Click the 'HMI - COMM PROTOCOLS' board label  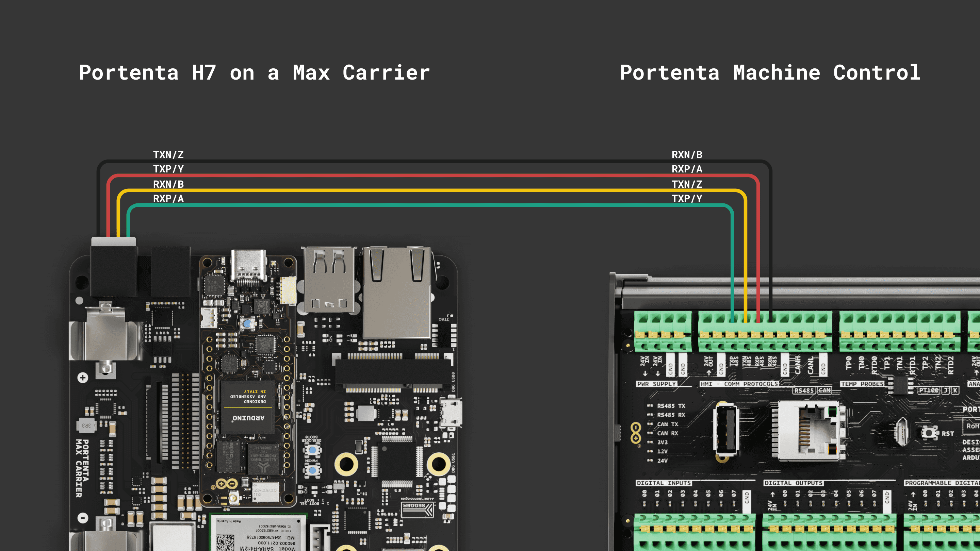pyautogui.click(x=739, y=384)
